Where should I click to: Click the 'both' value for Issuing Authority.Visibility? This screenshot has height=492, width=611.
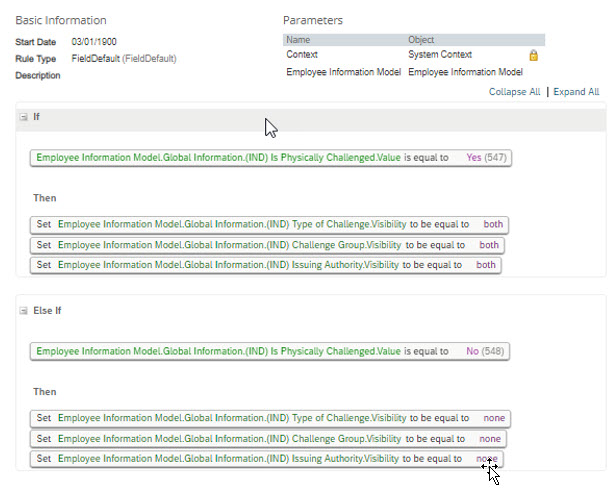pos(486,265)
